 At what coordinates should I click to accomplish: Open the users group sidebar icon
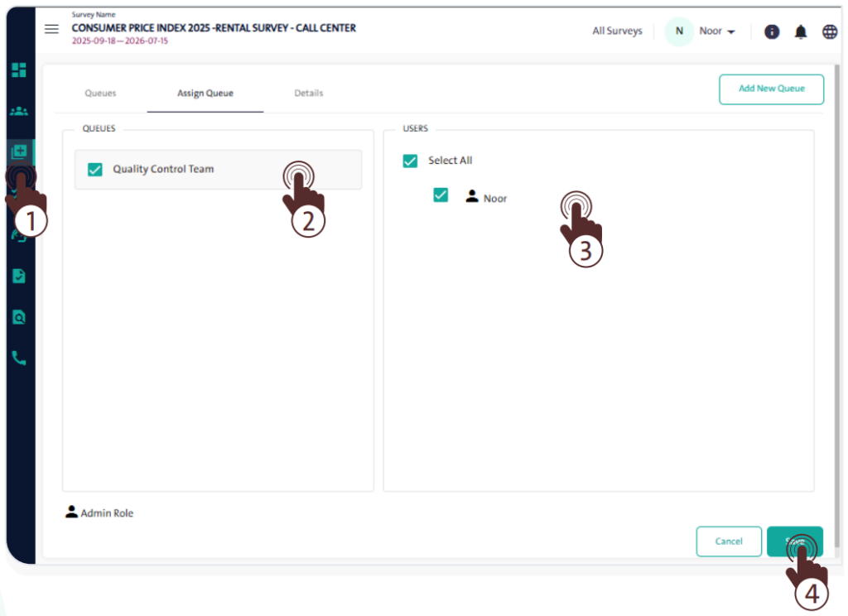coord(18,111)
